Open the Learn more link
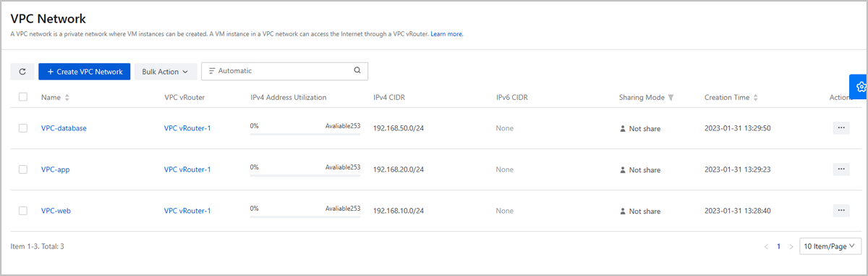 pyautogui.click(x=447, y=34)
